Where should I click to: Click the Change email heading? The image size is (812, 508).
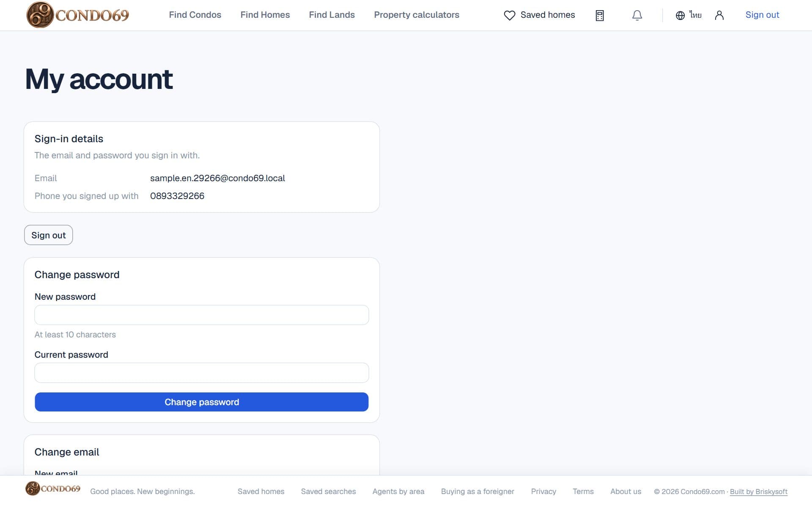(x=67, y=452)
